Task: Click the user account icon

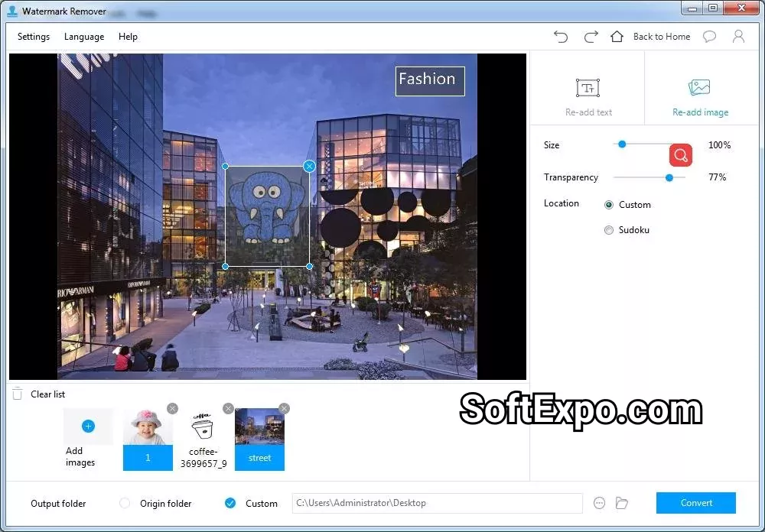Action: click(x=737, y=36)
